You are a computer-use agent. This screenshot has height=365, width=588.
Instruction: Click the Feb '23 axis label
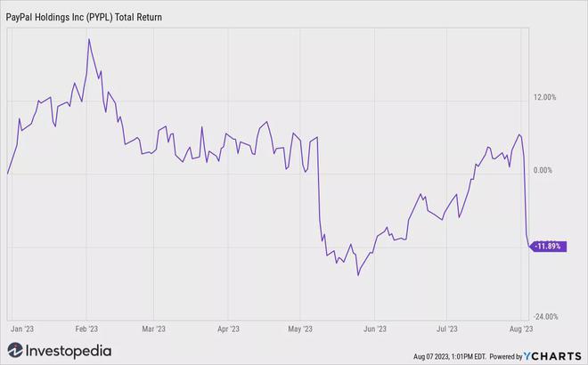pyautogui.click(x=88, y=328)
